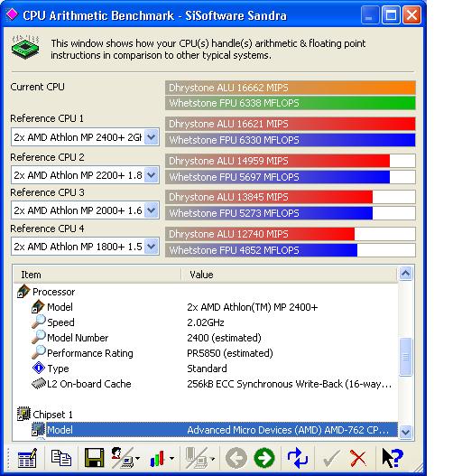This screenshot has height=476, width=462.
Task: Open the Reference CPU 3 dropdown
Action: [151, 210]
